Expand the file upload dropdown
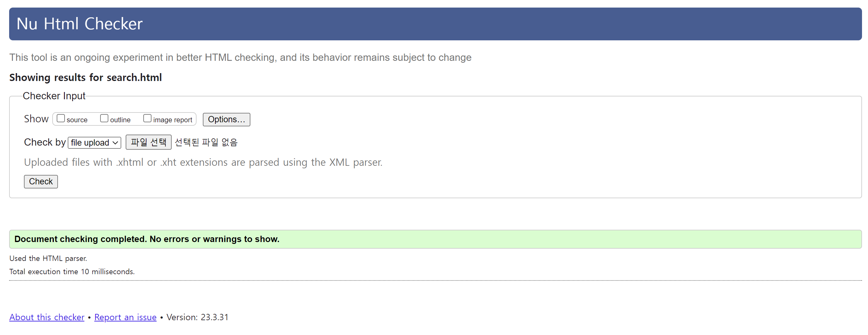The width and height of the screenshot is (868, 335). pyautogui.click(x=94, y=142)
